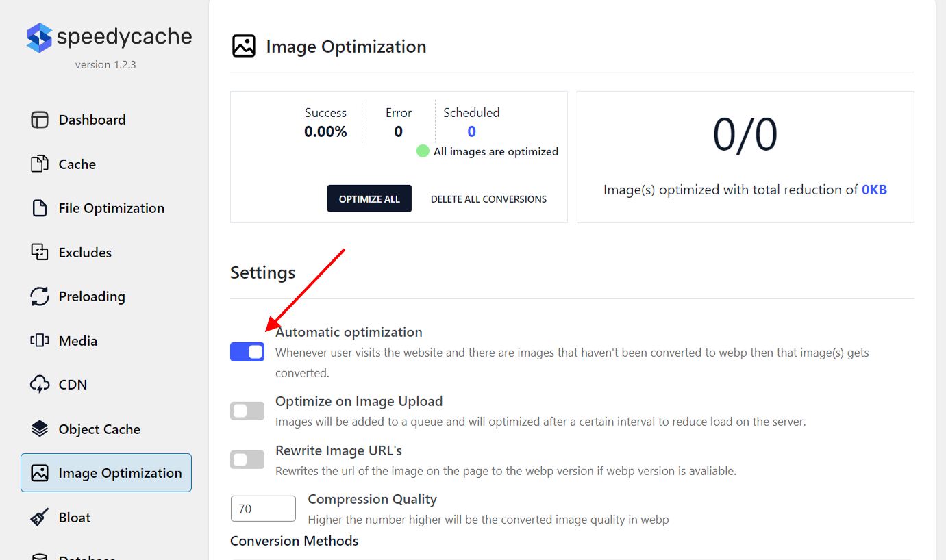Click the Excludes icon in sidebar
This screenshot has width=946, height=560.
click(x=40, y=252)
